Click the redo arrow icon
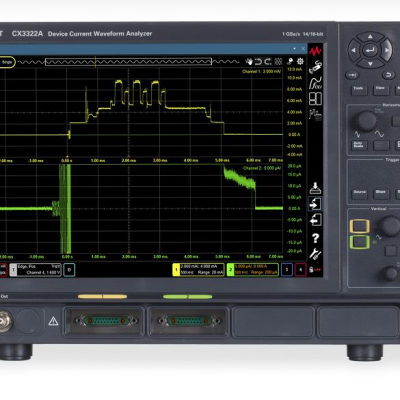Viewport: 400px width, 400px height. coord(268,61)
